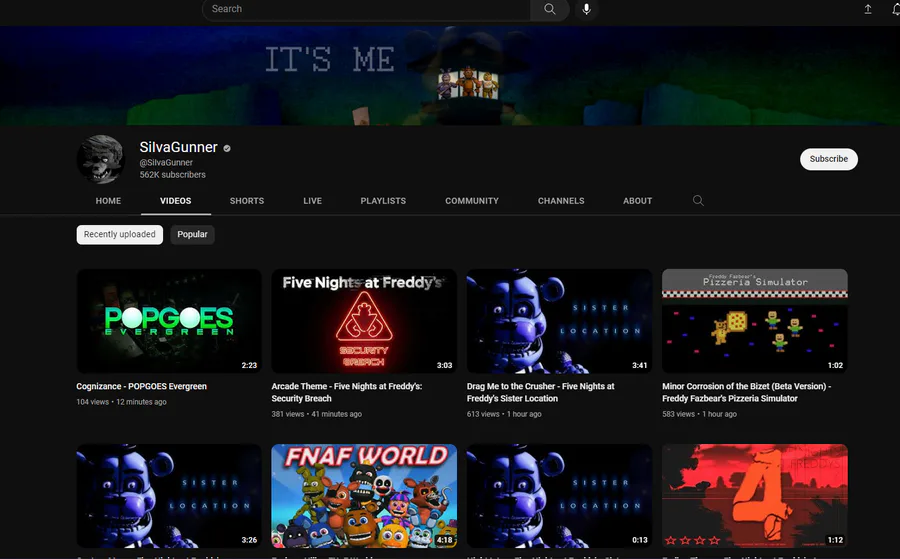Search within channel using tab bar magnifier
Image resolution: width=900 pixels, height=559 pixels.
tap(698, 200)
